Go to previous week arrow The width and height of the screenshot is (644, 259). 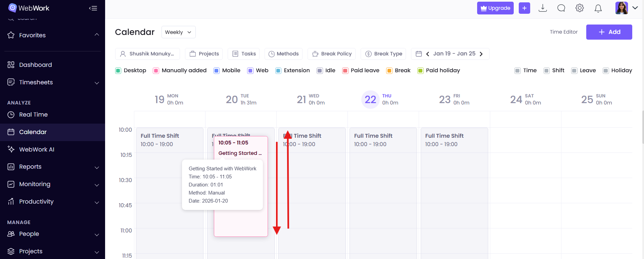[427, 54]
